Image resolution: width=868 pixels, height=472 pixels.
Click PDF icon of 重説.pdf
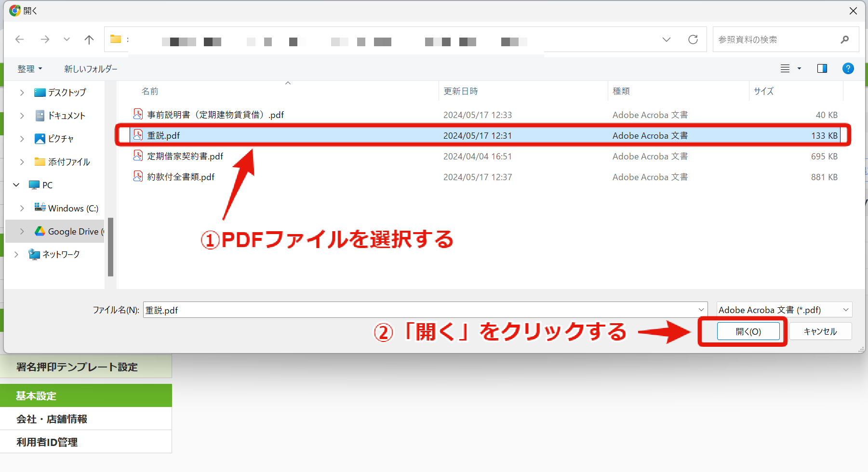click(x=138, y=135)
